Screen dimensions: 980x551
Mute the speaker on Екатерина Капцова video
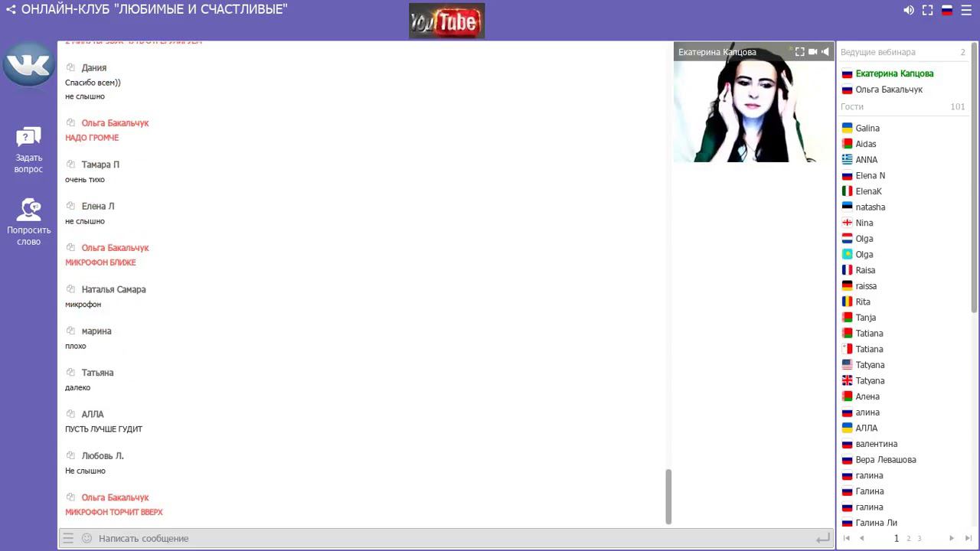pos(825,52)
